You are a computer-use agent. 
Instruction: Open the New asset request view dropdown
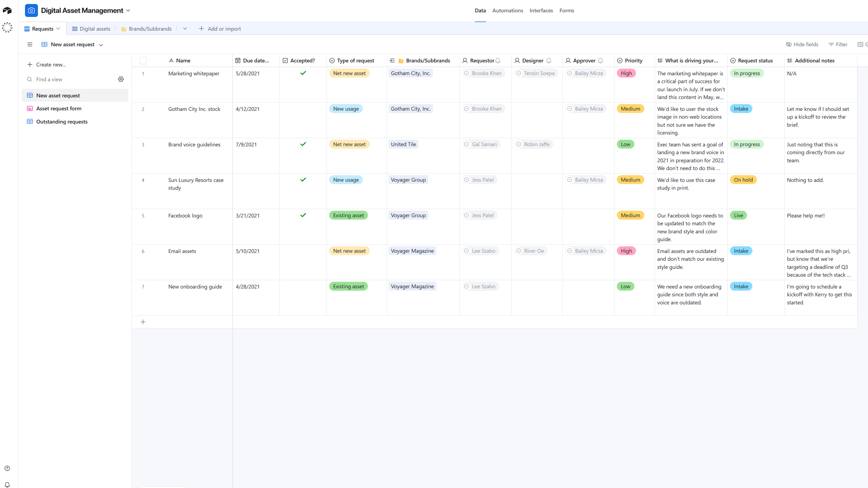tap(101, 45)
